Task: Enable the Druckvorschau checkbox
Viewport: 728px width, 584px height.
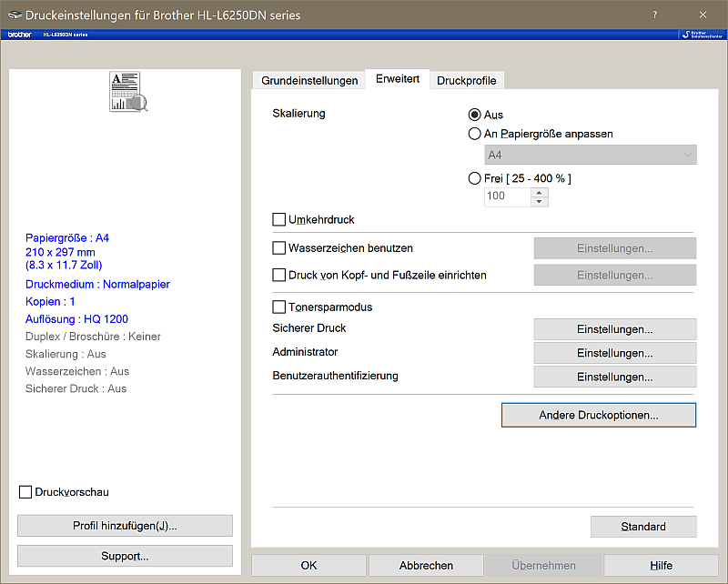Action: click(x=25, y=491)
